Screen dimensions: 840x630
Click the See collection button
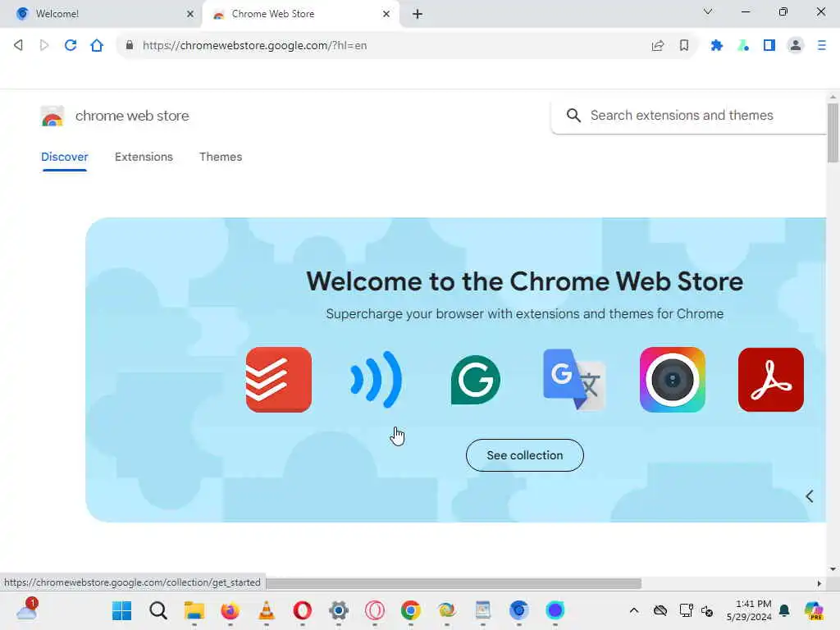click(525, 455)
